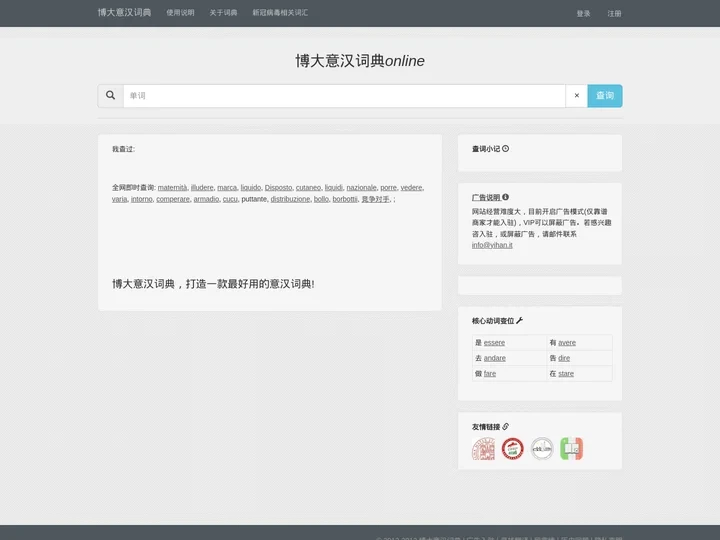Click the search magnifier icon
The image size is (720, 540).
[110, 96]
